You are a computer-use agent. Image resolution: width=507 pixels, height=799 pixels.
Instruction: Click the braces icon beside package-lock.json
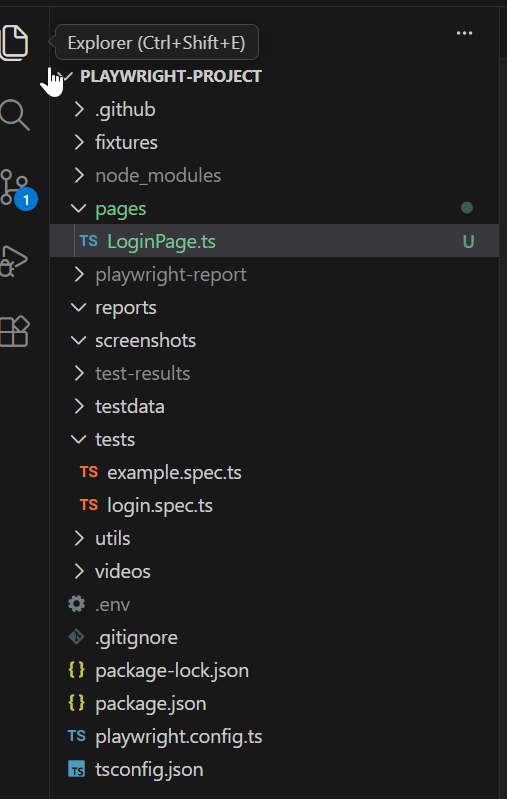click(76, 670)
